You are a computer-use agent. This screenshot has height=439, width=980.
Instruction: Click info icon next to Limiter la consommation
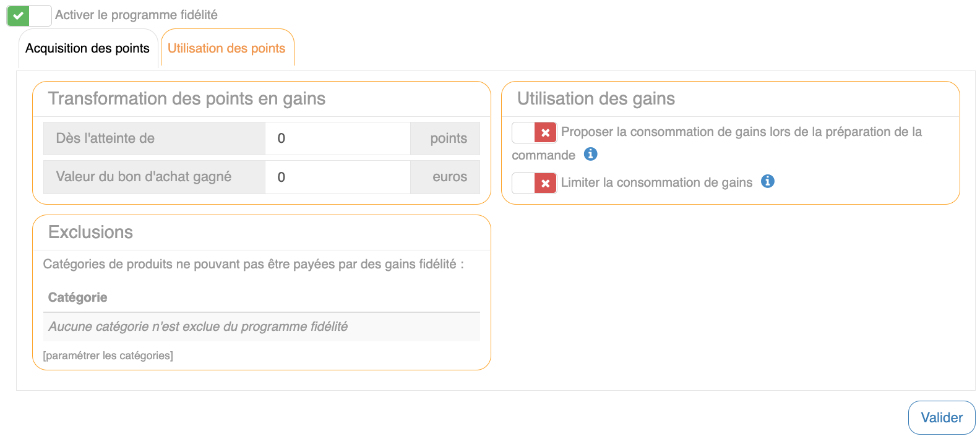click(x=768, y=181)
